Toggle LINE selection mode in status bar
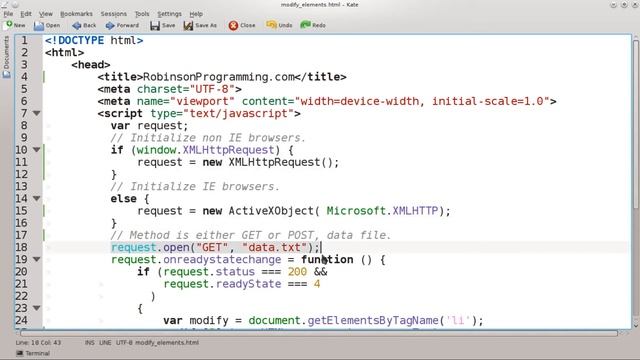This screenshot has width=640, height=360. (x=105, y=343)
